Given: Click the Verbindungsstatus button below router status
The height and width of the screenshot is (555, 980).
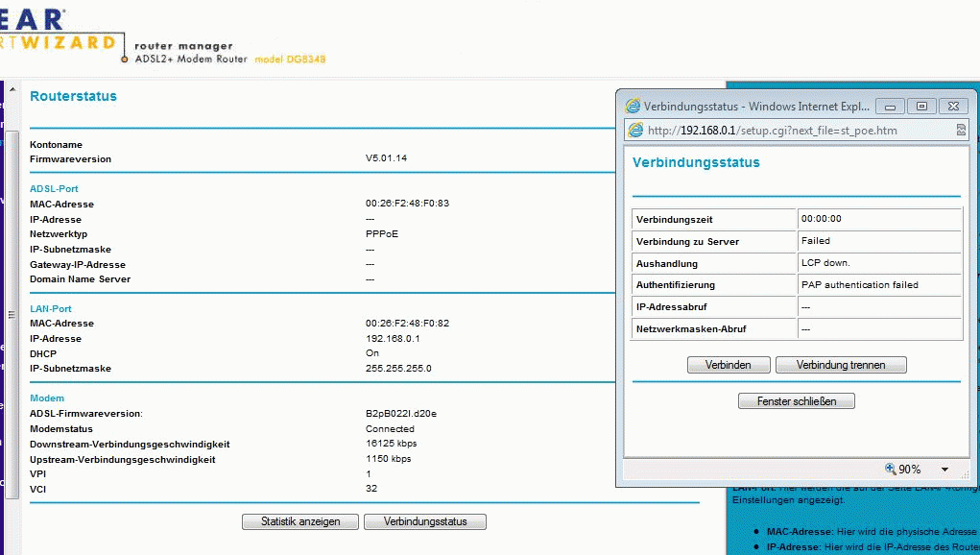Looking at the screenshot, I should (x=425, y=522).
